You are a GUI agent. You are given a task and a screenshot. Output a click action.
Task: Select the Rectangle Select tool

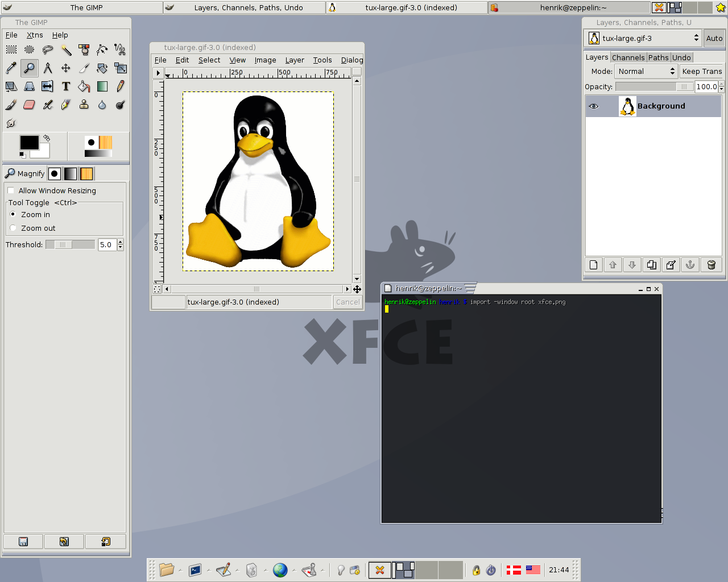(x=11, y=50)
